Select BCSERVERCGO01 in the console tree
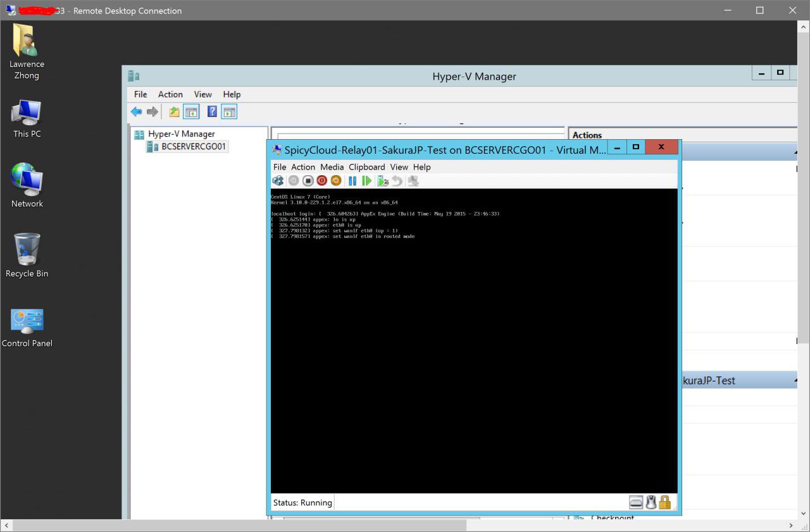The width and height of the screenshot is (810, 532). click(x=193, y=147)
